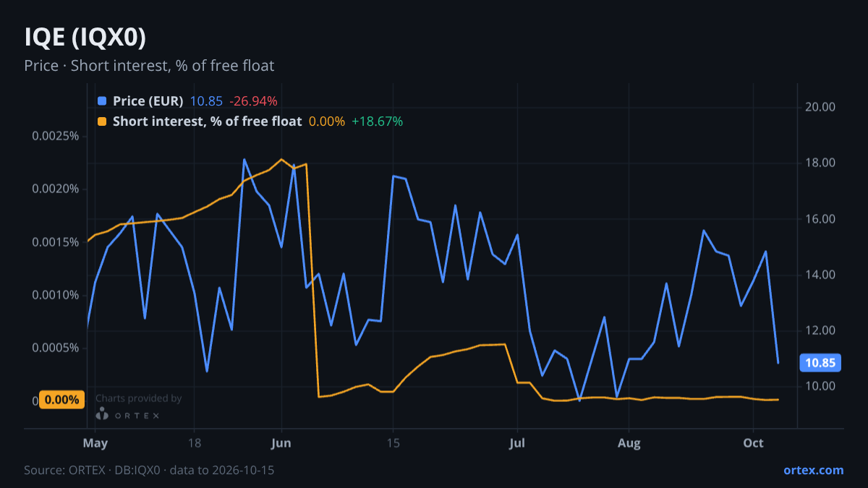The image size is (868, 488).
Task: Click the IQE (IQX0) chart title
Action: coord(85,37)
